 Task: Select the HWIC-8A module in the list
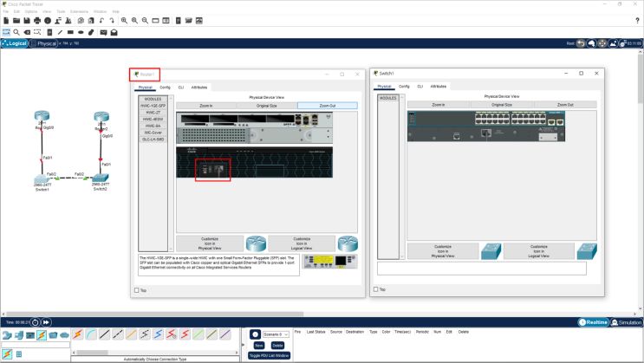pos(153,126)
